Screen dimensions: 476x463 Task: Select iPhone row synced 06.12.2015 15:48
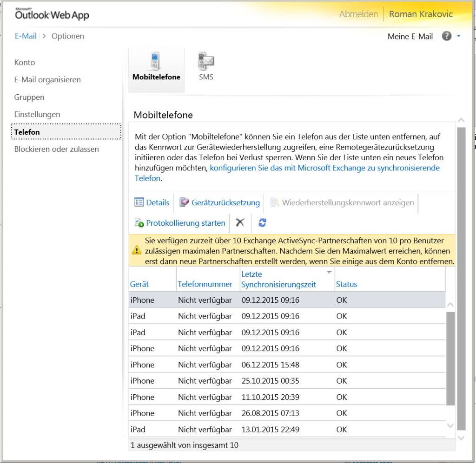pyautogui.click(x=287, y=365)
